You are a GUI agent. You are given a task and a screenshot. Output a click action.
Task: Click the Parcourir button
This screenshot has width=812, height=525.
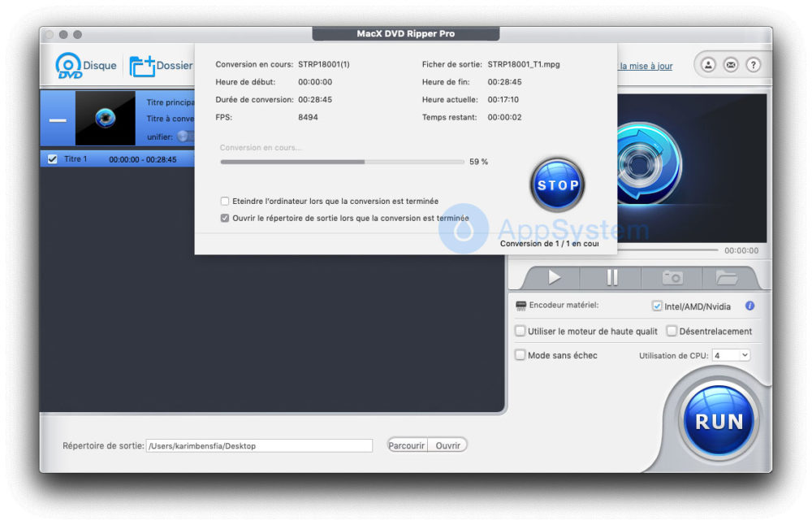coord(407,445)
